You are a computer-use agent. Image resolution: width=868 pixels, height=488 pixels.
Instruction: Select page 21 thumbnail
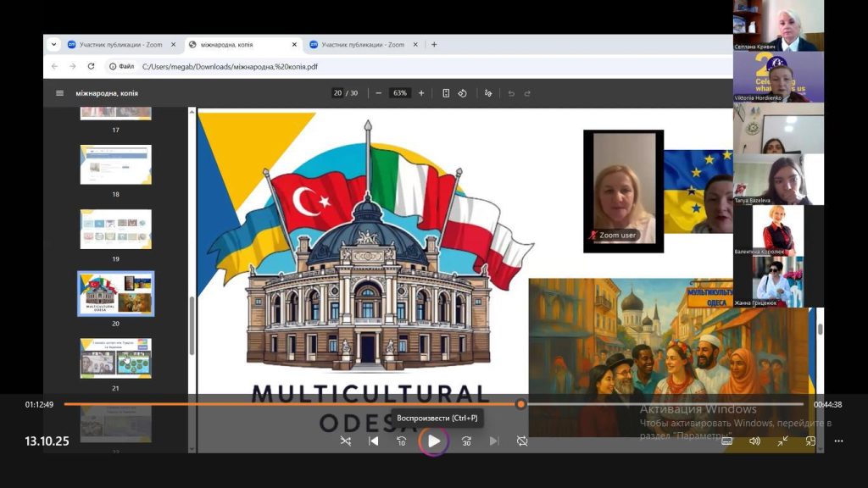coord(115,358)
